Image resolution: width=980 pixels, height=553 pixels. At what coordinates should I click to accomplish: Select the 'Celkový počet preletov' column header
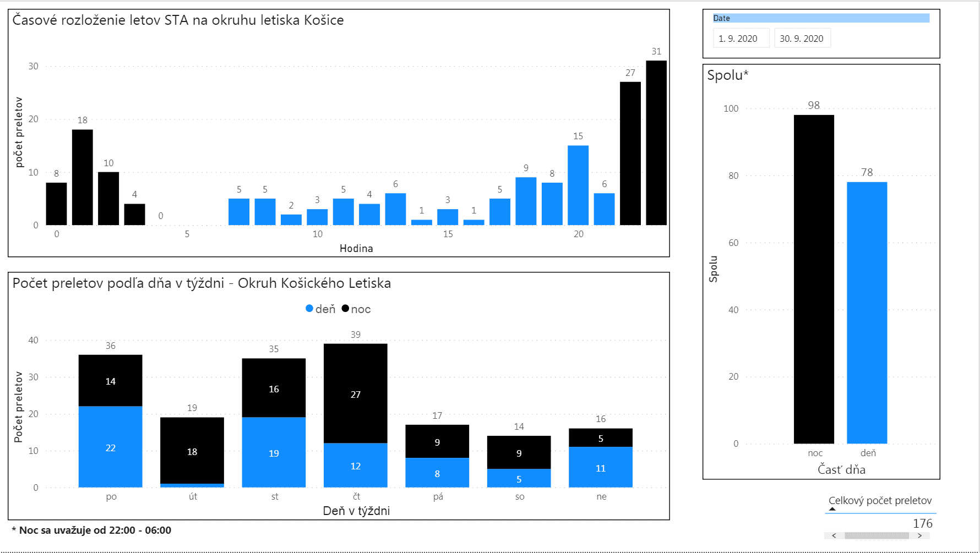point(880,501)
